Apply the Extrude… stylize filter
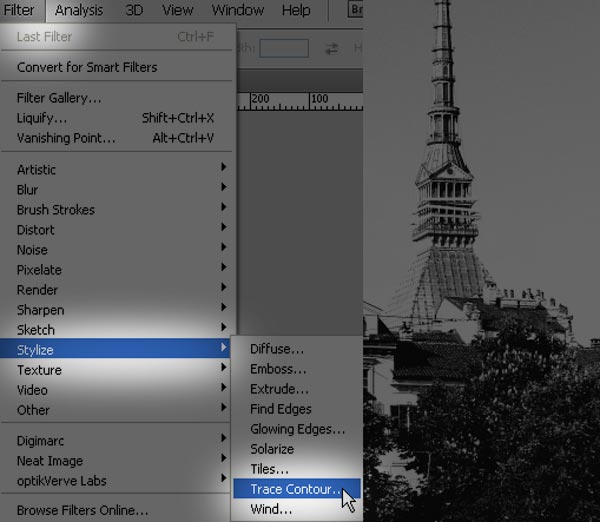The image size is (600, 522). [297, 389]
